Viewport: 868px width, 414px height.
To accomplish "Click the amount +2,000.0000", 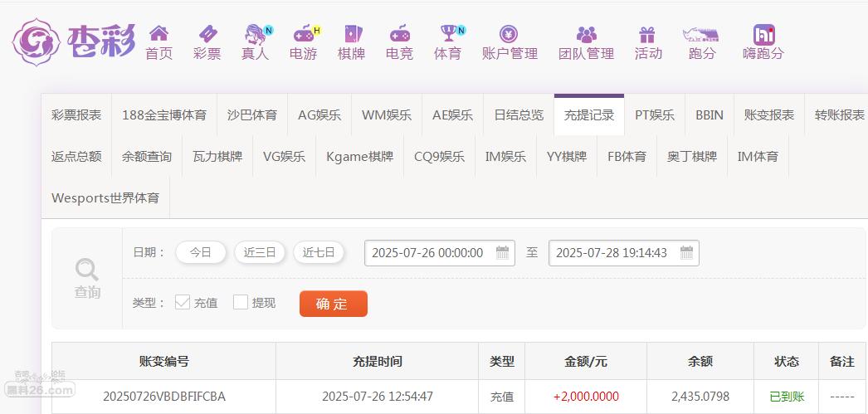I will [x=586, y=397].
